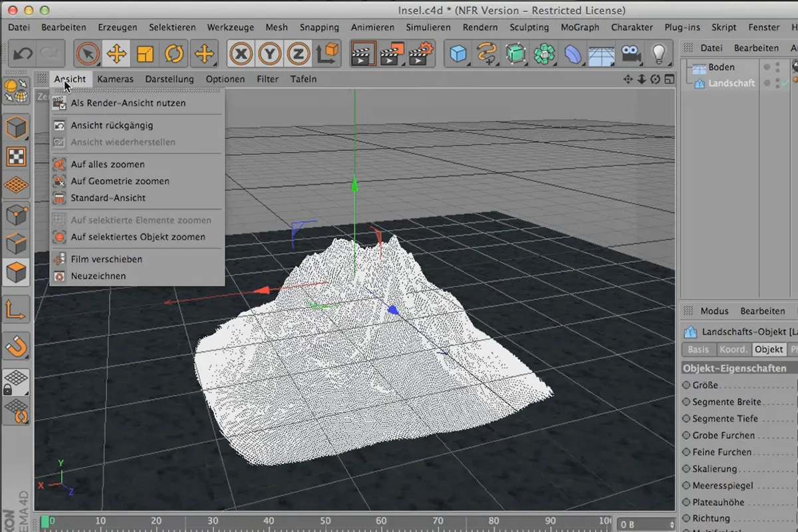Click the axis mode L-shaped icon
798x532 pixels.
pos(16,309)
